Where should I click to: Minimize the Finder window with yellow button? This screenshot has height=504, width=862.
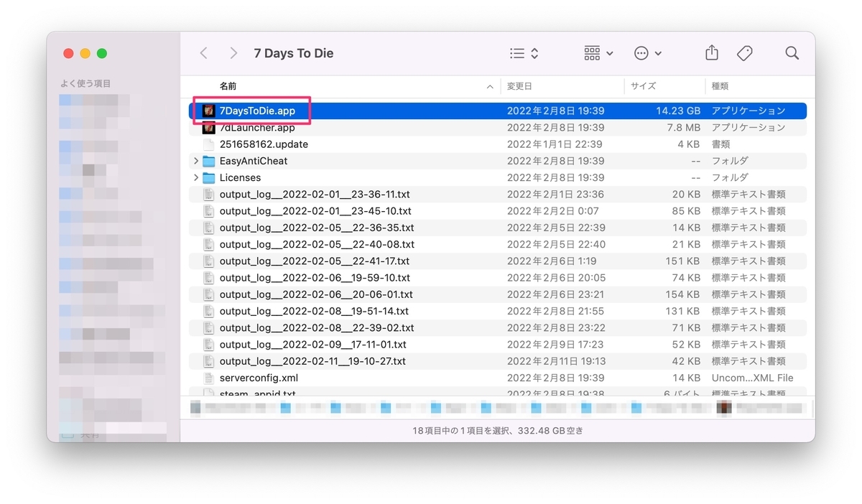click(x=85, y=53)
